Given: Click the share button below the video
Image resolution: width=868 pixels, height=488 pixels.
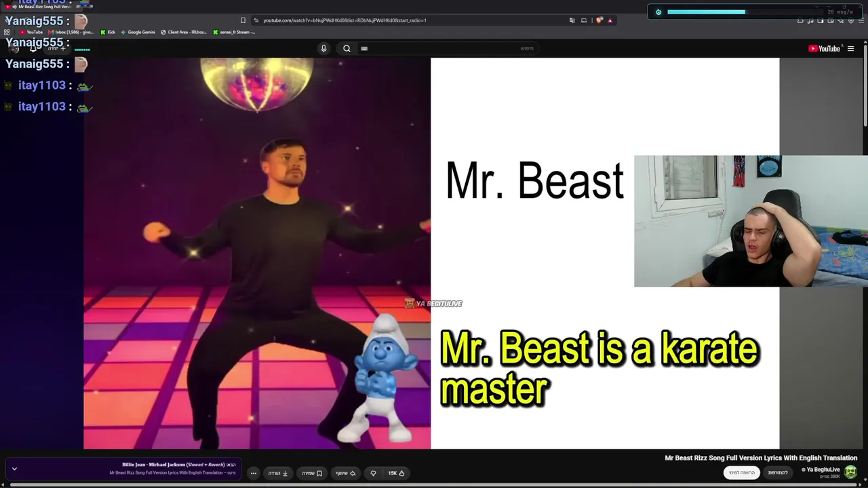Looking at the screenshot, I should [x=346, y=473].
